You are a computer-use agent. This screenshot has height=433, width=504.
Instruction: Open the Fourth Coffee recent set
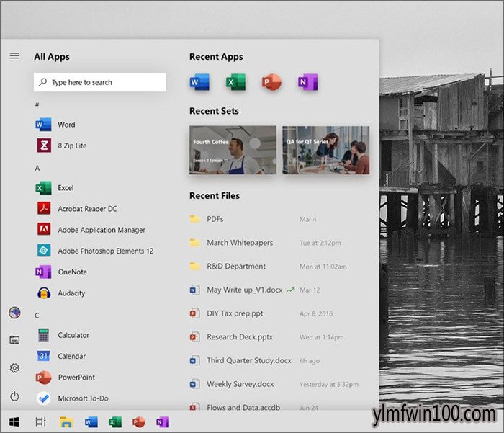[x=233, y=150]
